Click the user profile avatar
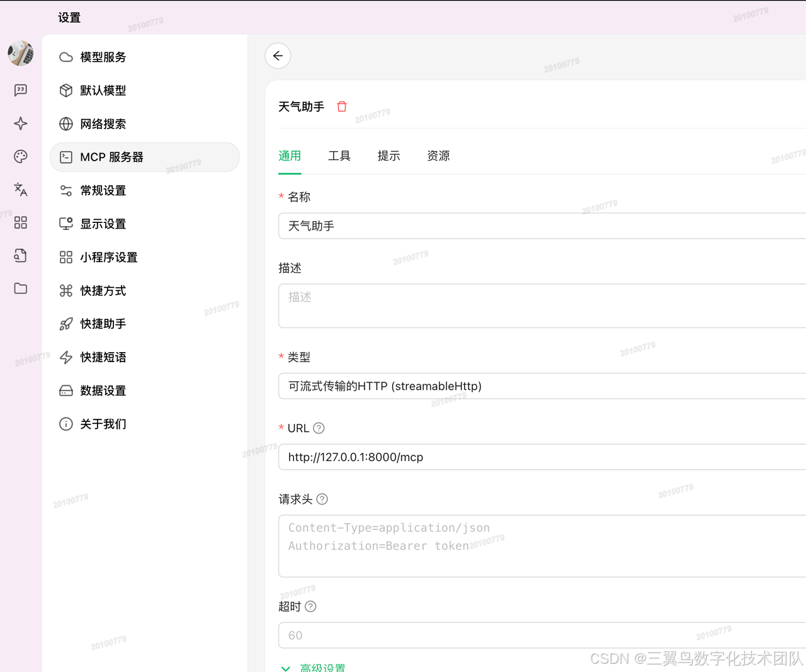 20,53
